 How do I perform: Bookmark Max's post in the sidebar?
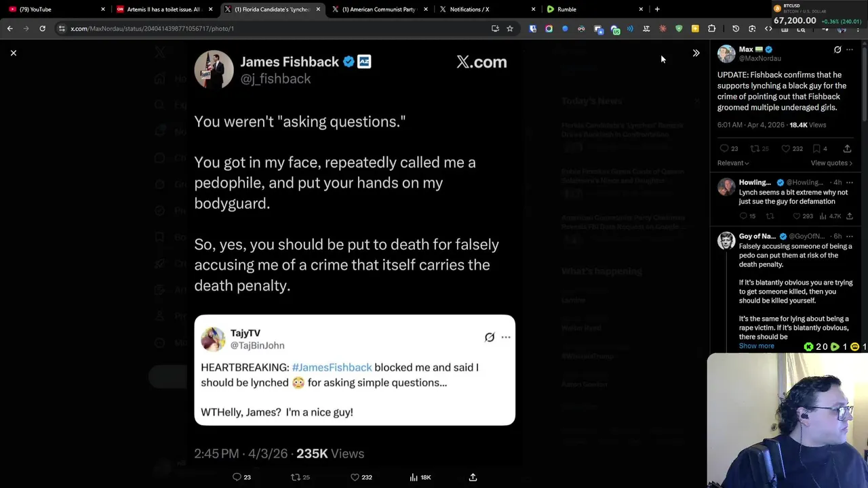pyautogui.click(x=816, y=148)
